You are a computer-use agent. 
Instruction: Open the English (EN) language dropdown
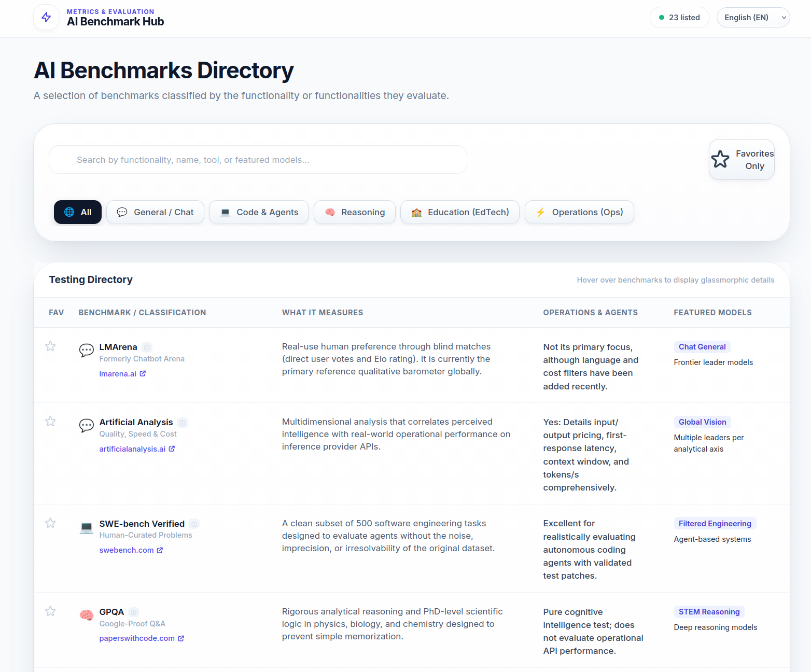[x=753, y=17]
